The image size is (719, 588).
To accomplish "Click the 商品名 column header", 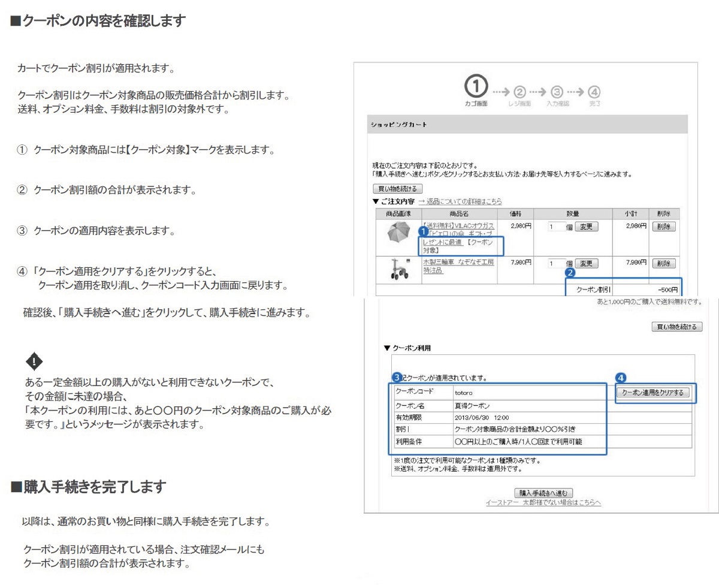I will tap(460, 213).
